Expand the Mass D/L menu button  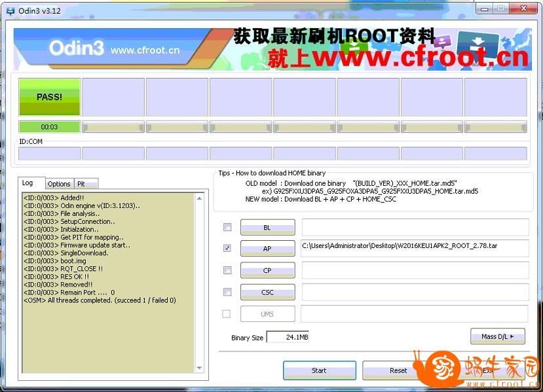(498, 336)
